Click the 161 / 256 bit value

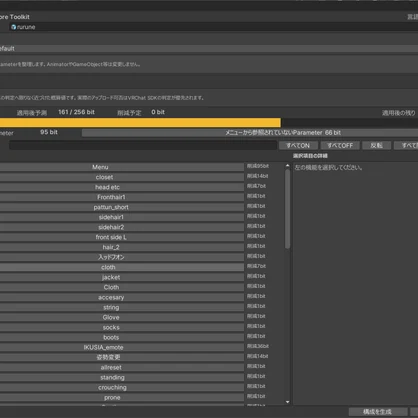76,112
